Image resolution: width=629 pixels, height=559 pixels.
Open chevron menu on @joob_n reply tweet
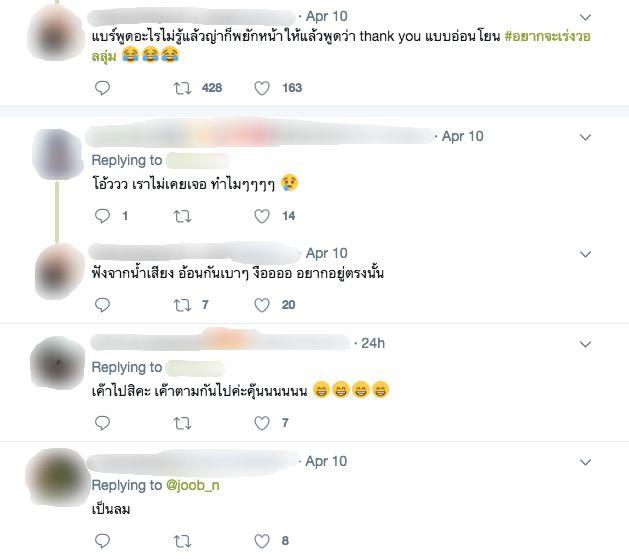coord(585,462)
